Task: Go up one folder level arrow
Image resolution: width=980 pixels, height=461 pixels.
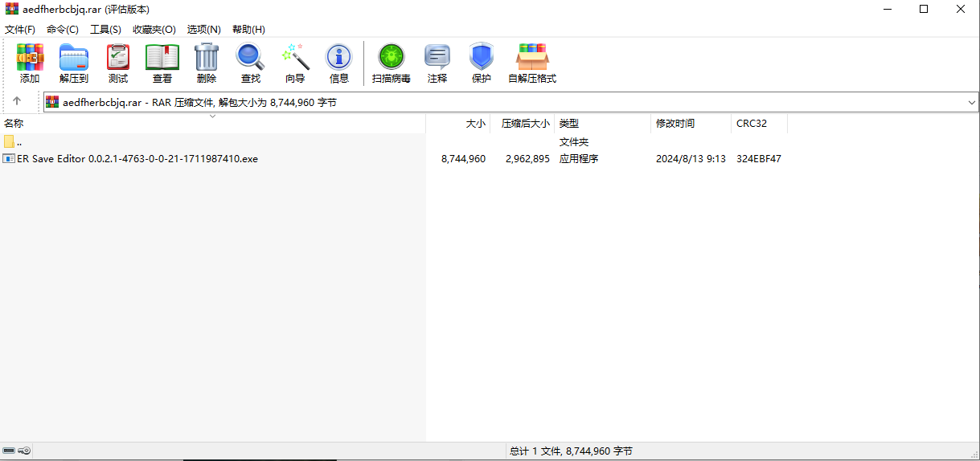Action: (x=17, y=102)
